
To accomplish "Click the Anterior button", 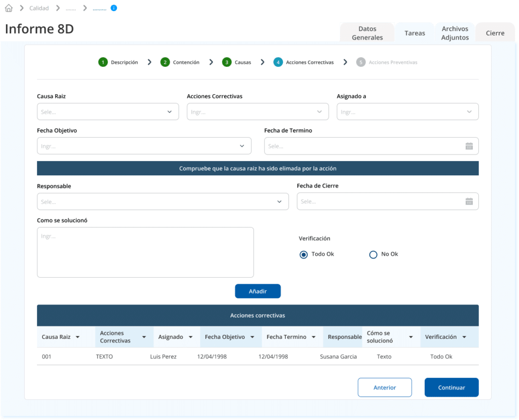I will tap(385, 388).
